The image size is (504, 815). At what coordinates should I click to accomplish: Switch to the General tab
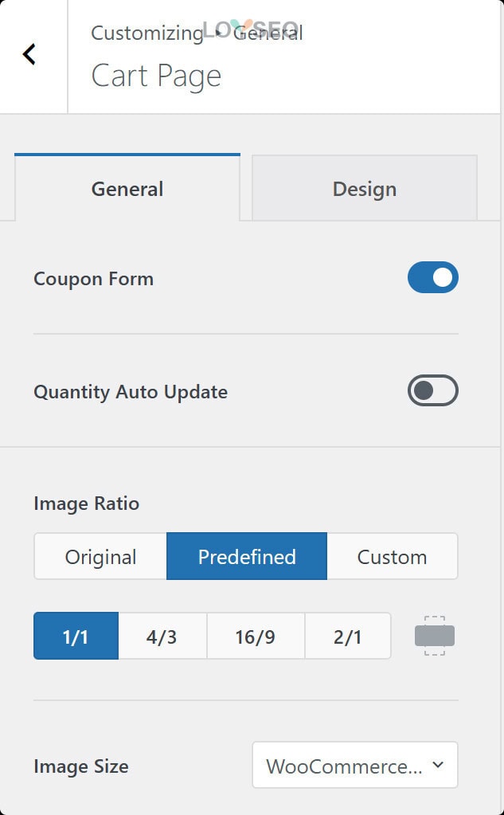click(127, 189)
